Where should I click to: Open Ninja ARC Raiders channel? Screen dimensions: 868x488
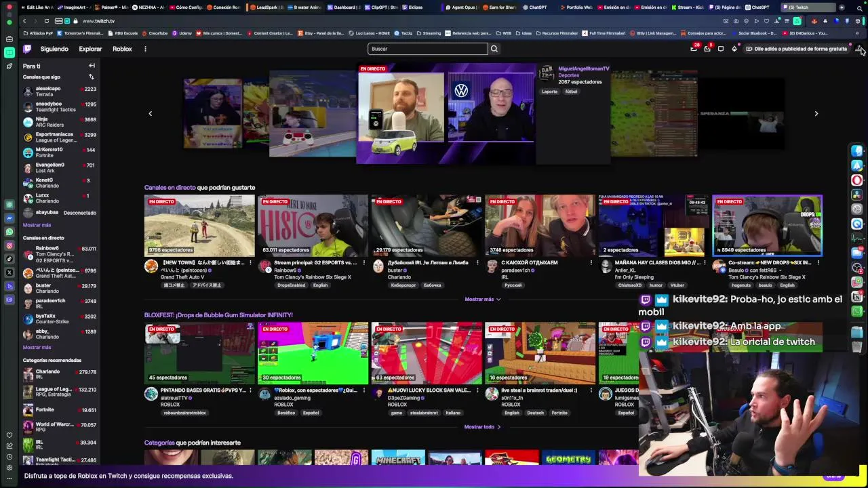59,122
